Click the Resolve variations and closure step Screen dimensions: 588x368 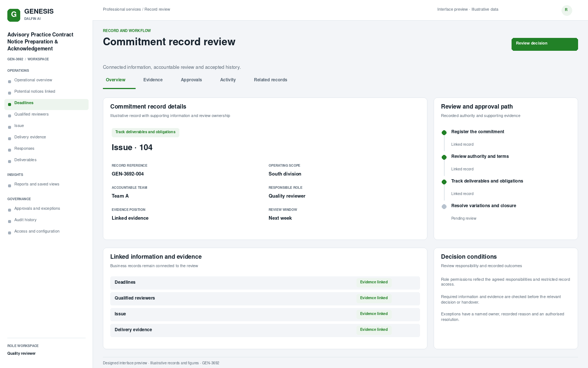484,206
